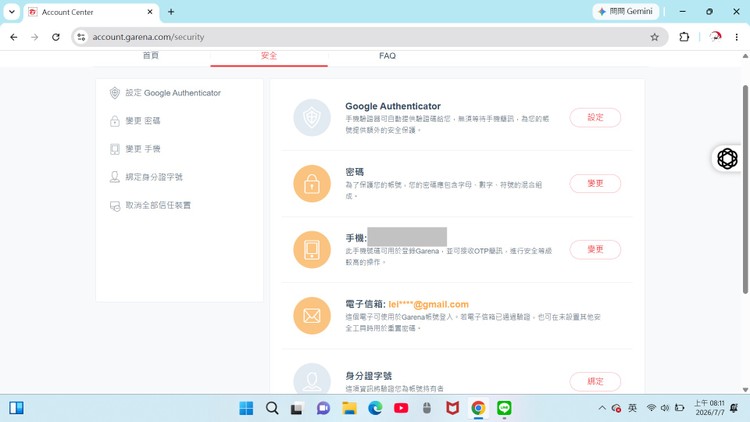This screenshot has width=750, height=422.
Task: Click the 問問 Gemini button
Action: 626,11
